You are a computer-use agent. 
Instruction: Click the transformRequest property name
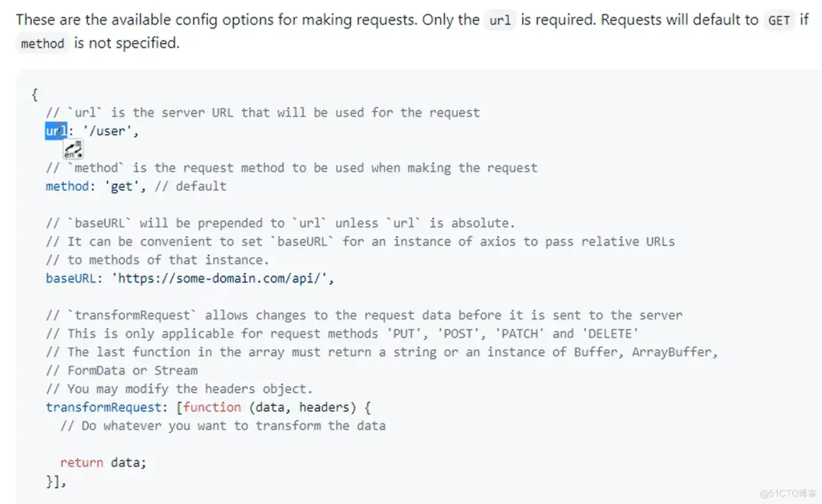(x=103, y=407)
